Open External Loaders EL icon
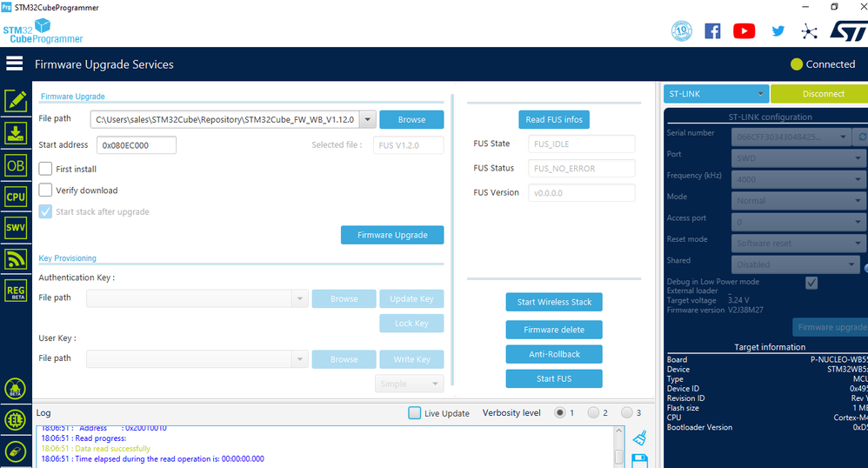Viewport: 868px width, 468px height. [16, 420]
